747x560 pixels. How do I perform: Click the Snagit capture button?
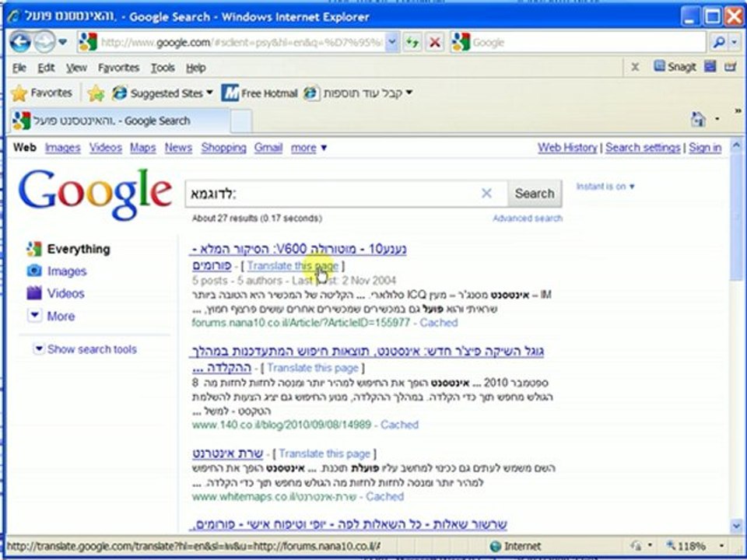point(675,67)
